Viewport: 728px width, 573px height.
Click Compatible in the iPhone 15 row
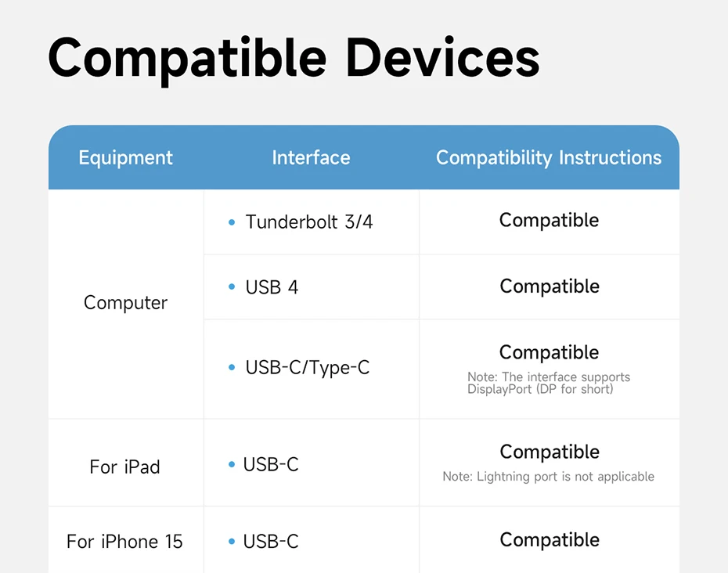[550, 540]
